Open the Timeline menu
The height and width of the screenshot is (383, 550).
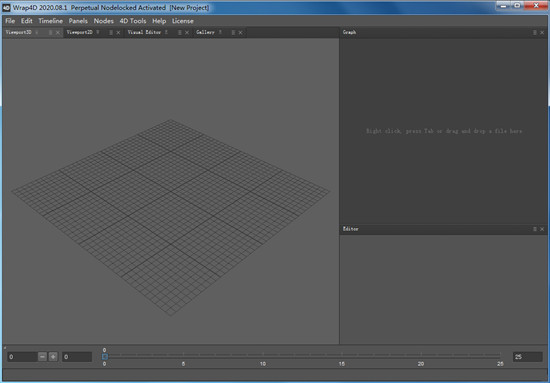pos(51,21)
